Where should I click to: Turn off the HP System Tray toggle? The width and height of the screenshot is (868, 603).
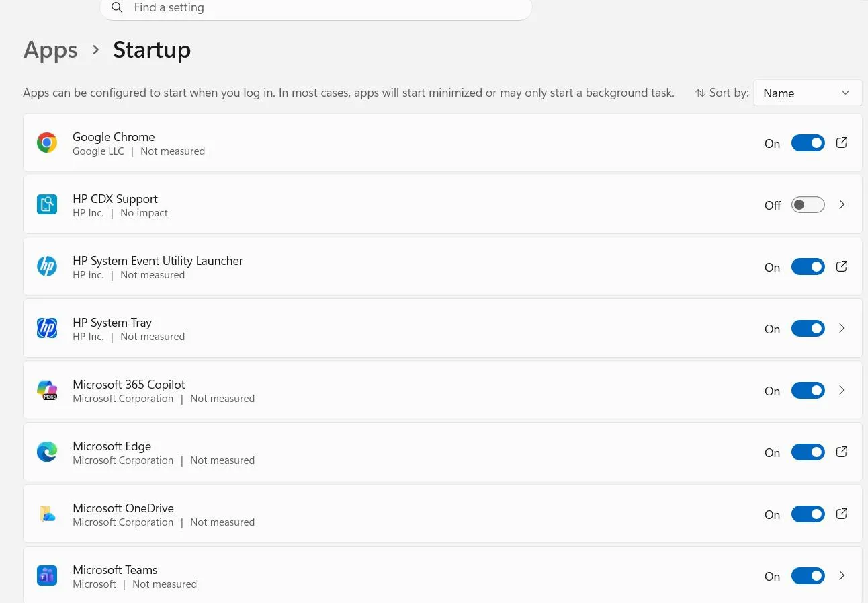tap(808, 329)
